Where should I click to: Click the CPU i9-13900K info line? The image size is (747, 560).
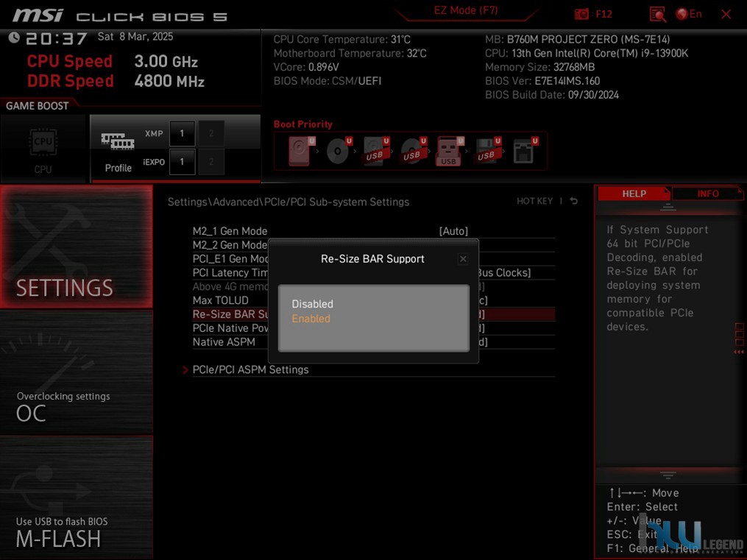587,53
